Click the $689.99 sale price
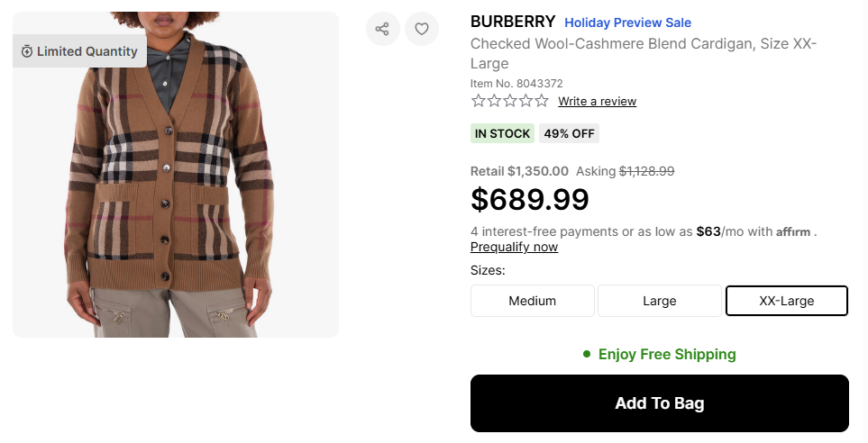 click(529, 199)
